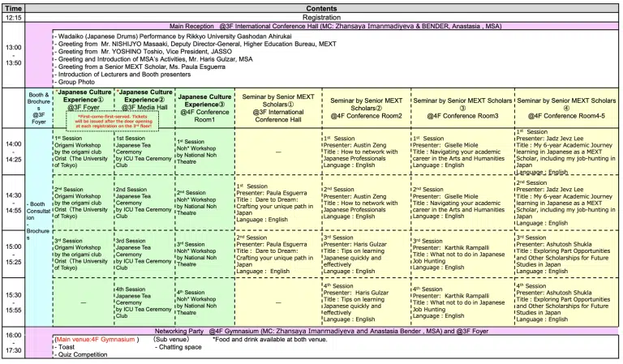Select red Main venue:4F Gymnasium text
The image size is (623, 364).
(97, 340)
